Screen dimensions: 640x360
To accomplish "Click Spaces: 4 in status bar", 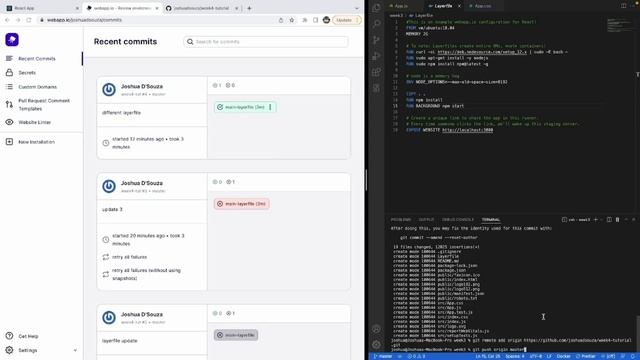I will 515,356.
